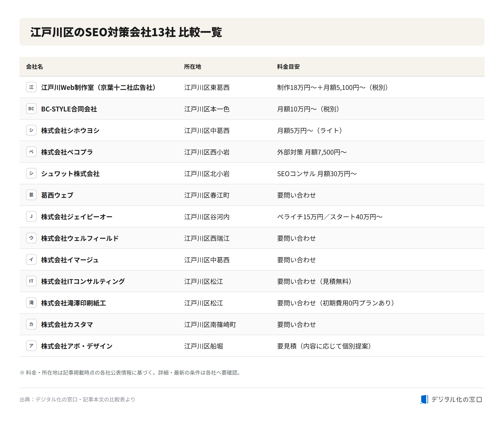Click the company name 株式会社ITコンサルティング
This screenshot has height=423, width=504.
coord(83,281)
